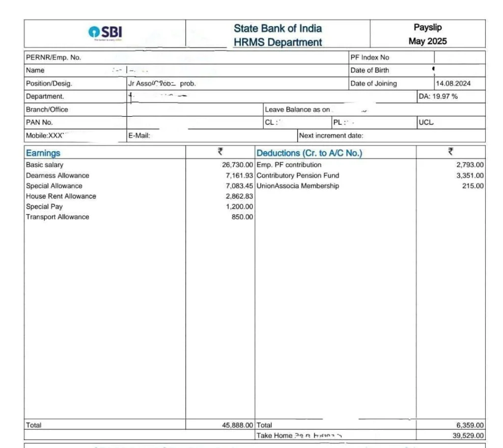Screen dimensions: 503x448
Task: Click the 'Special Allowance' row label
Action: tap(54, 186)
